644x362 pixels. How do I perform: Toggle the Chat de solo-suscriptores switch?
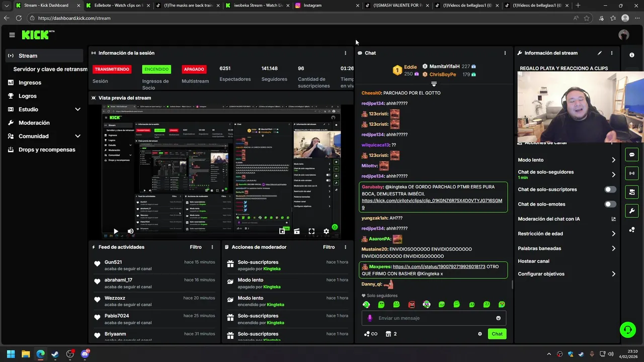coord(610,190)
